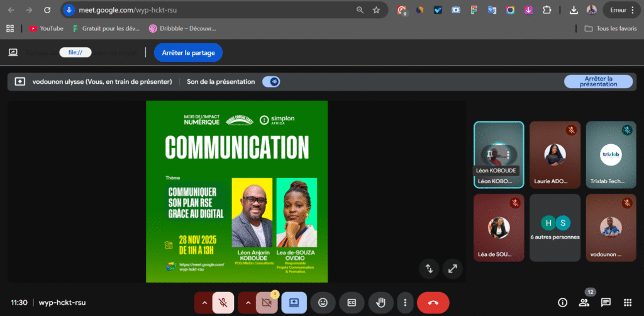Click participant count badge 12
This screenshot has width=644, height=316.
click(x=590, y=292)
